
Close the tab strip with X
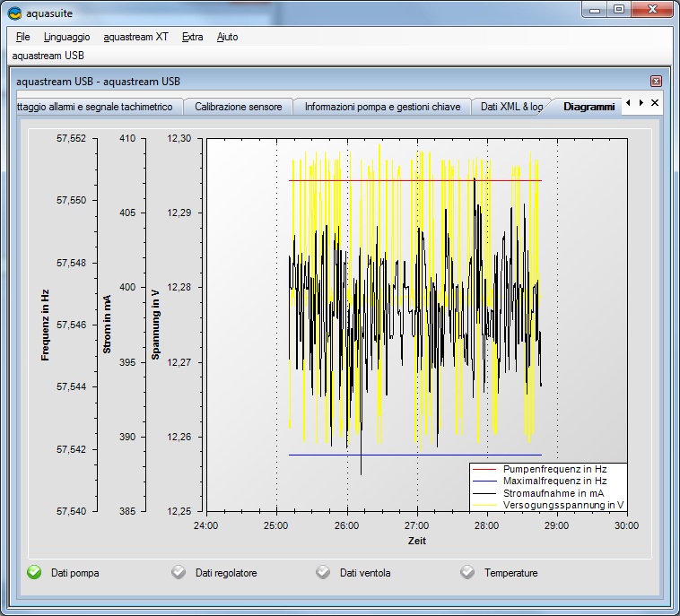click(655, 103)
